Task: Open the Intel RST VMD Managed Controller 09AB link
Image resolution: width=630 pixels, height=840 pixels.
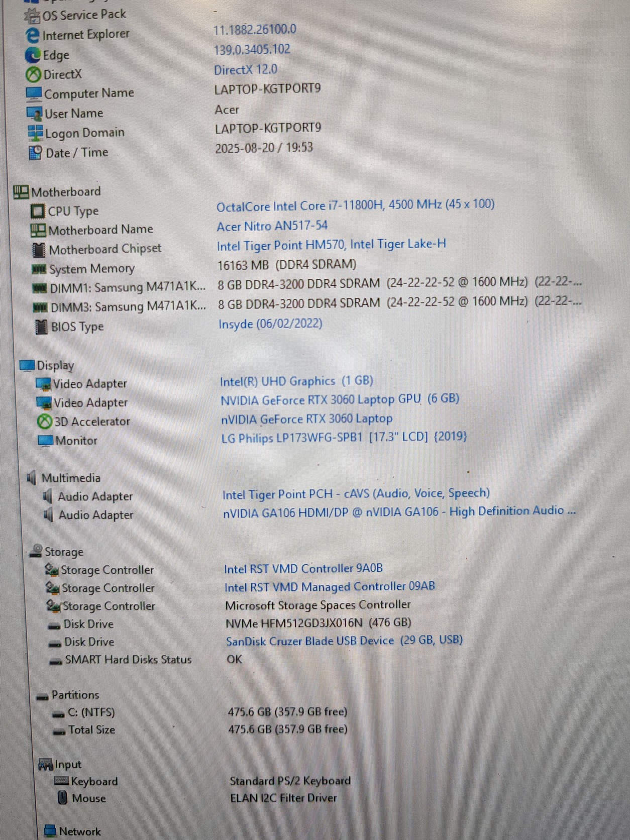Action: coord(330,587)
